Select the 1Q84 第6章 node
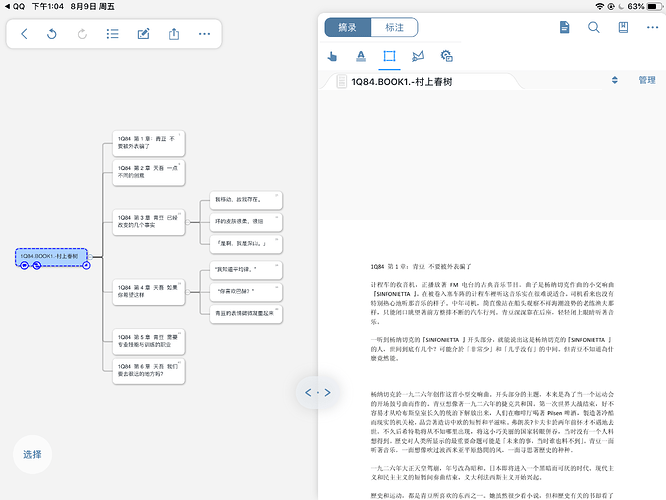Viewport: 666px width, 500px height. 149,371
